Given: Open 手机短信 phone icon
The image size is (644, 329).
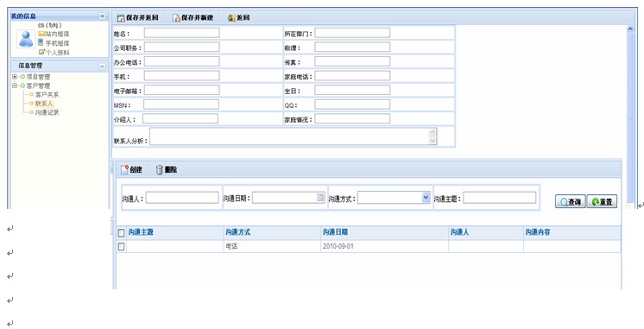Looking at the screenshot, I should tap(41, 42).
